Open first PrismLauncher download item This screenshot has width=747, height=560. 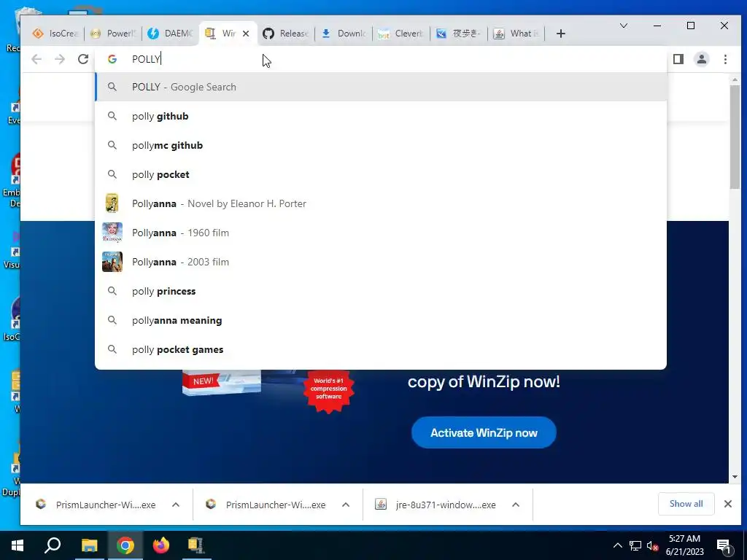pyautogui.click(x=96, y=505)
